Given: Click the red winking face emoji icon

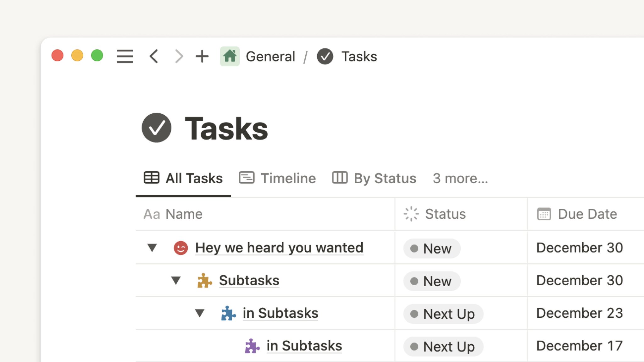Looking at the screenshot, I should 181,248.
